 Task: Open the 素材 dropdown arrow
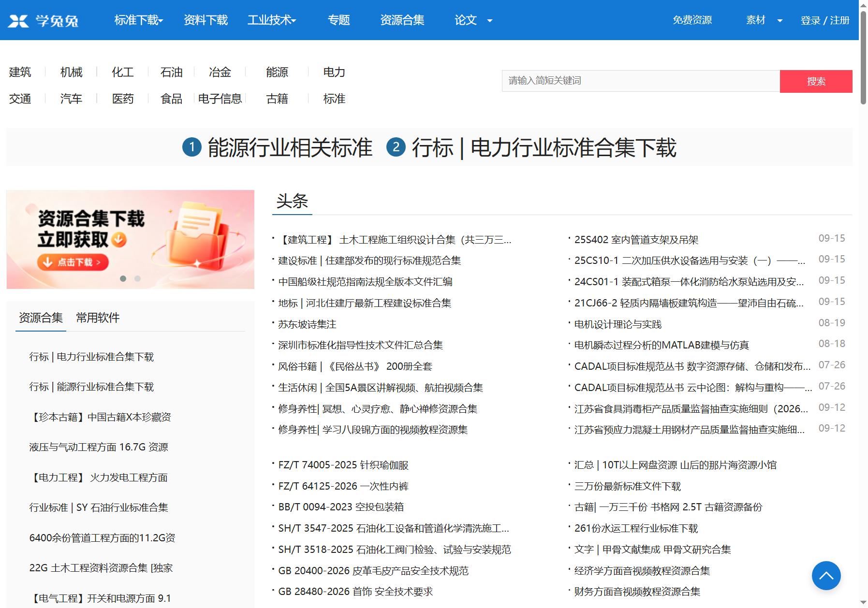pos(780,21)
